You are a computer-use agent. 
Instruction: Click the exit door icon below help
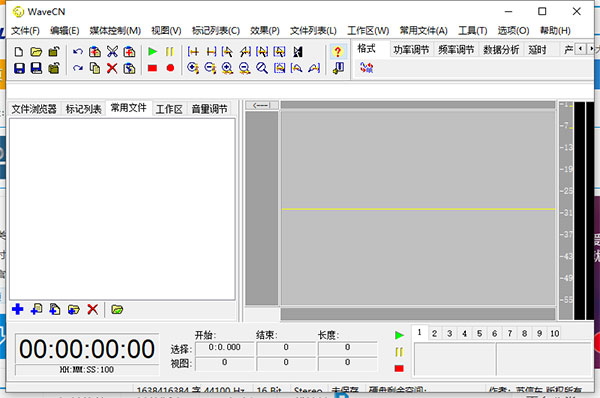(338, 69)
